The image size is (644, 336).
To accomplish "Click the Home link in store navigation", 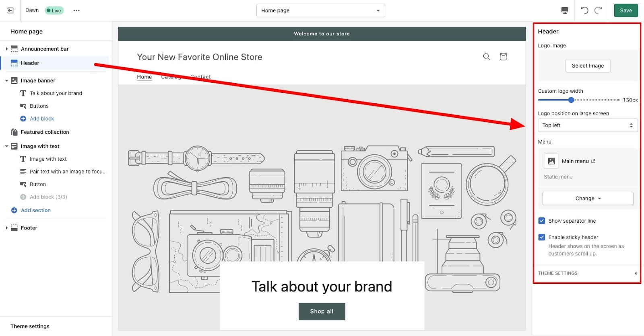I will [144, 77].
